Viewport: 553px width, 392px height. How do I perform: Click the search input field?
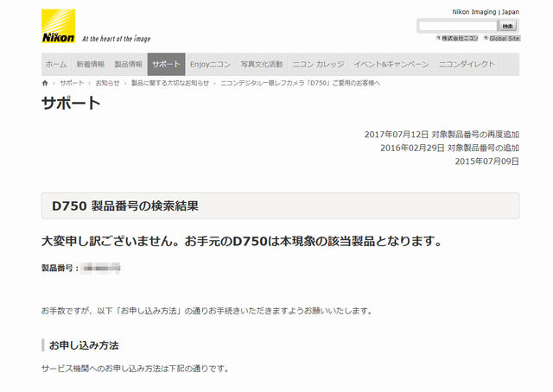458,26
